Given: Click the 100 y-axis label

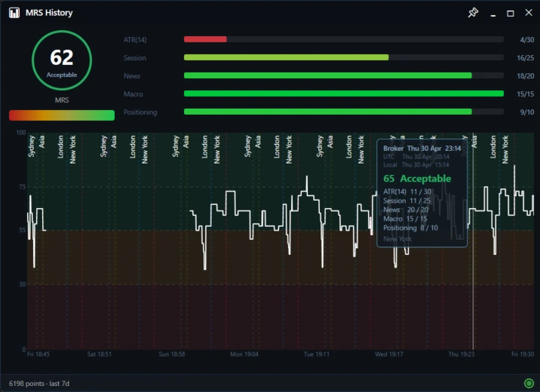Looking at the screenshot, I should point(21,133).
